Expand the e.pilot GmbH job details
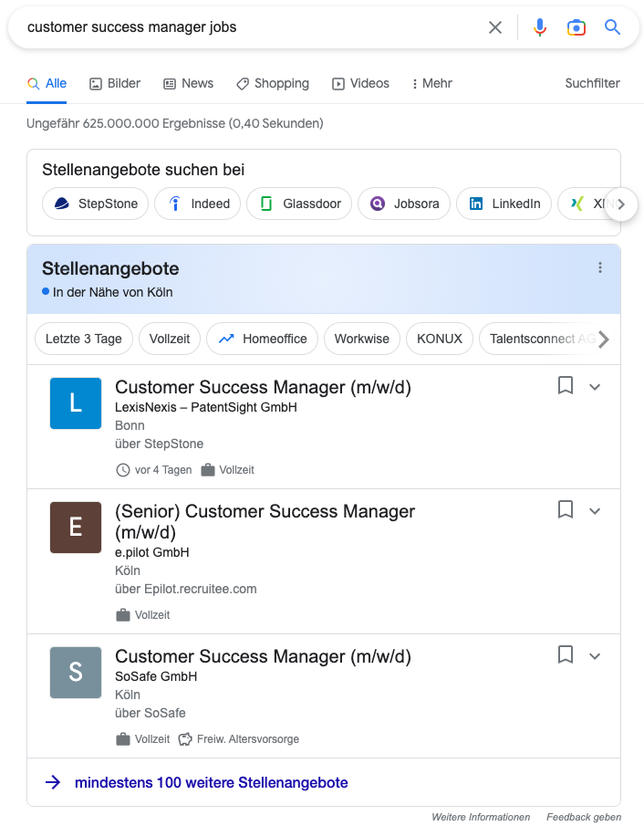 pyautogui.click(x=595, y=511)
